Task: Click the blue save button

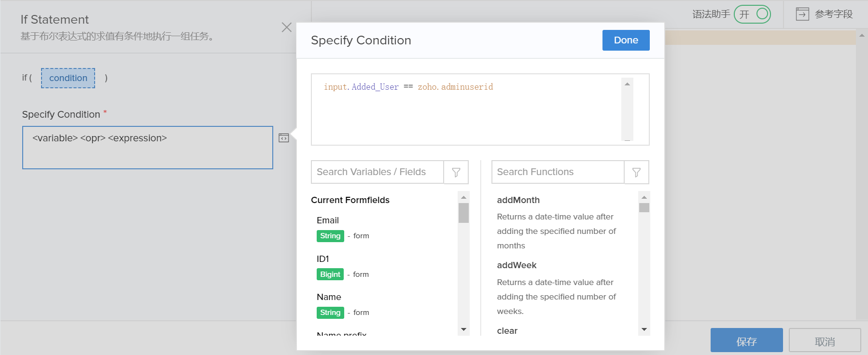Action: (746, 341)
